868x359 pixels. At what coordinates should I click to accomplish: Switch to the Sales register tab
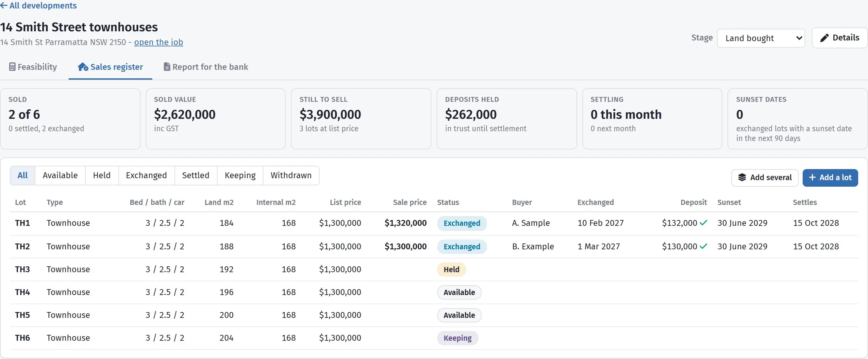110,67
